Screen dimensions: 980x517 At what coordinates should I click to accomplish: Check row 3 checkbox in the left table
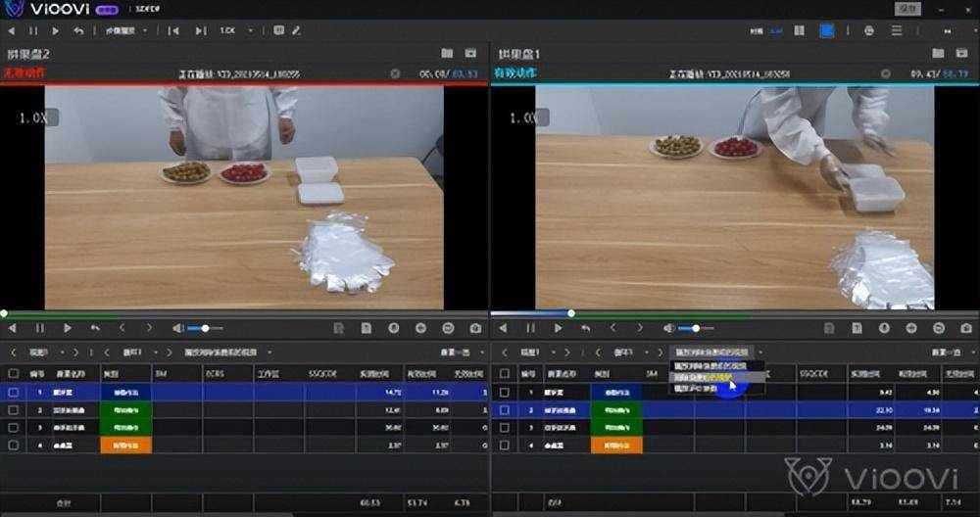click(x=13, y=428)
